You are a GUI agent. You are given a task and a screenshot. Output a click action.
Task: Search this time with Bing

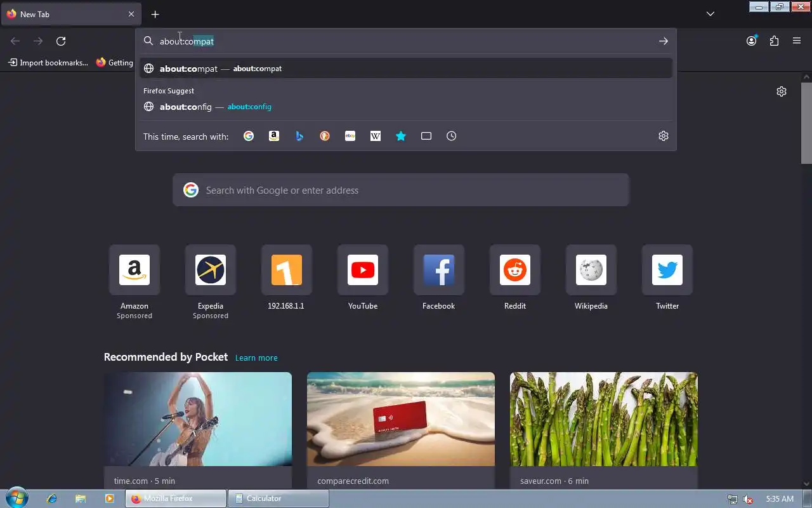tap(299, 136)
